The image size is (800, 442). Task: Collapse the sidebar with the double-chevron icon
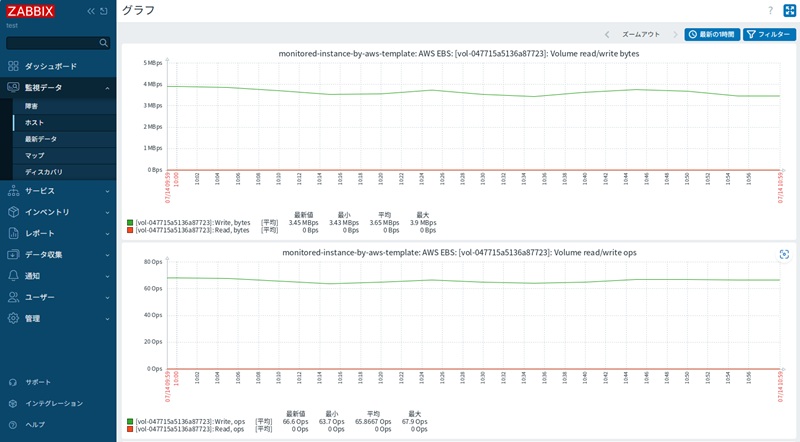click(91, 11)
